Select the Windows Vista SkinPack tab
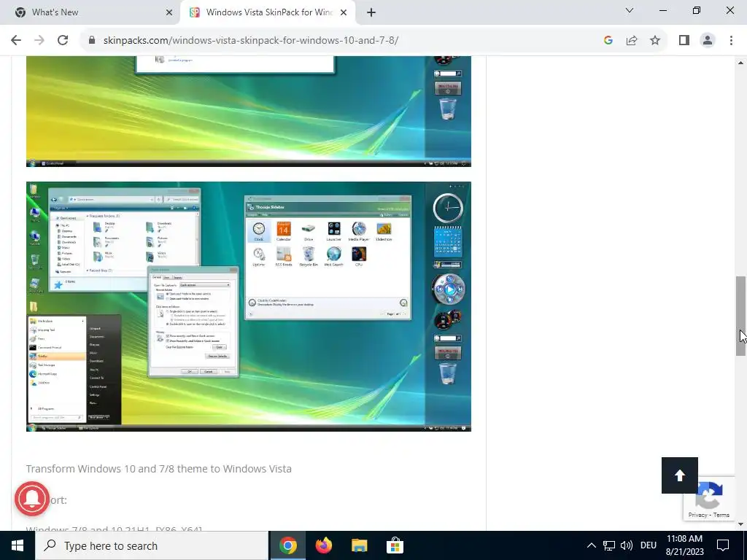This screenshot has height=560, width=747. [x=268, y=13]
